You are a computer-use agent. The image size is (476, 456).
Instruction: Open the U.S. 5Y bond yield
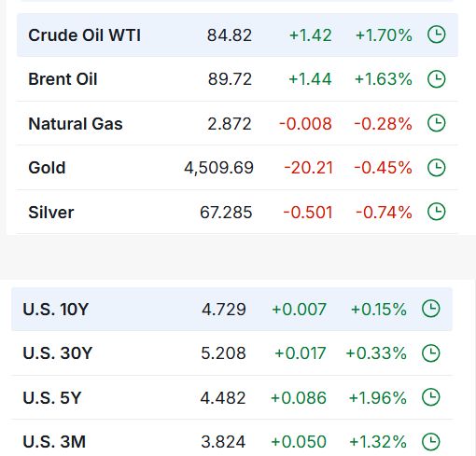(52, 398)
